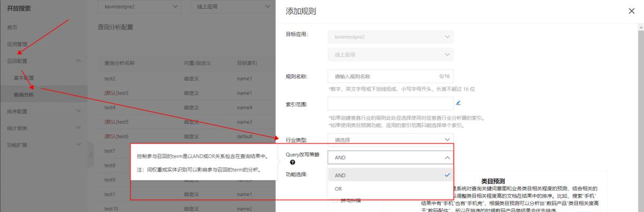Click the 索引范围 input box

(x=391, y=103)
